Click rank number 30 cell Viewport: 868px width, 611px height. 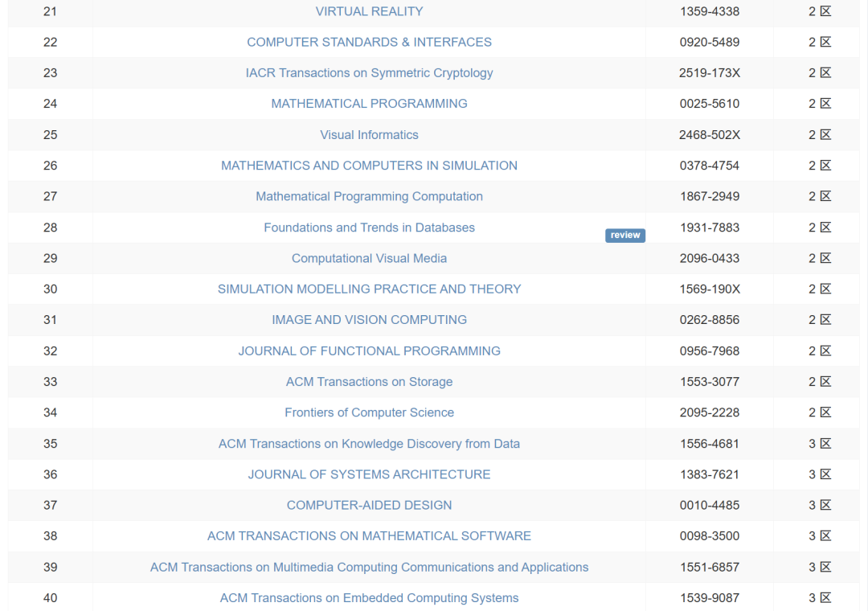[x=51, y=289]
